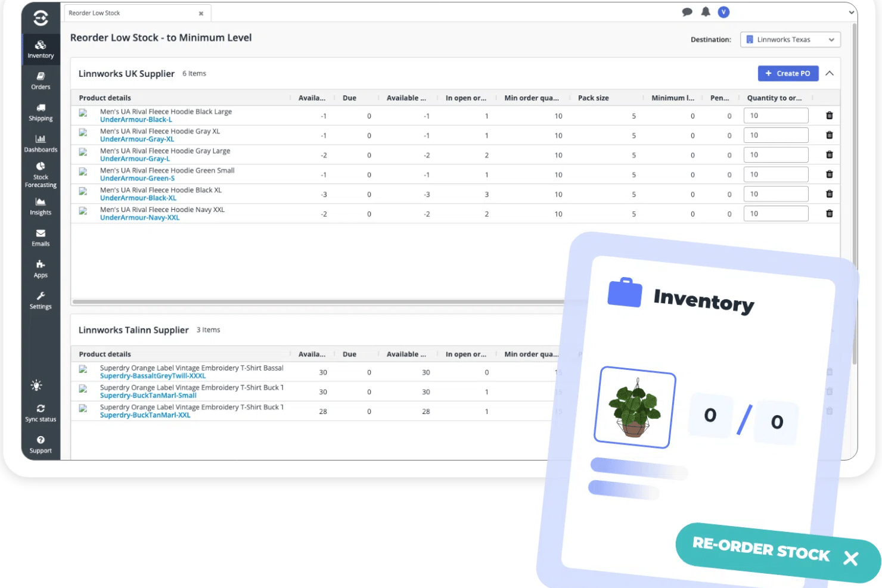882x588 pixels.
Task: Edit quantity for Hoodie Navy XXL
Action: coord(776,214)
